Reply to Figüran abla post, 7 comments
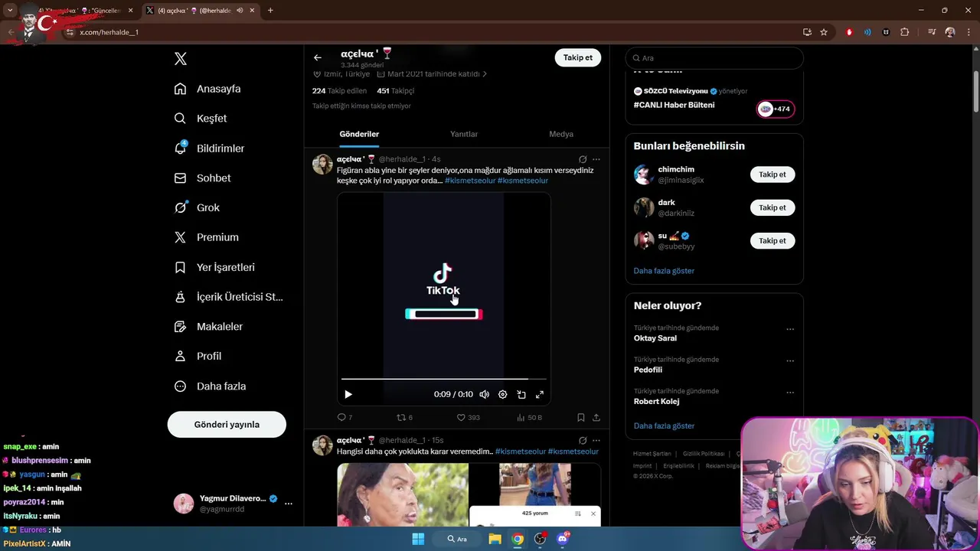 tap(345, 417)
